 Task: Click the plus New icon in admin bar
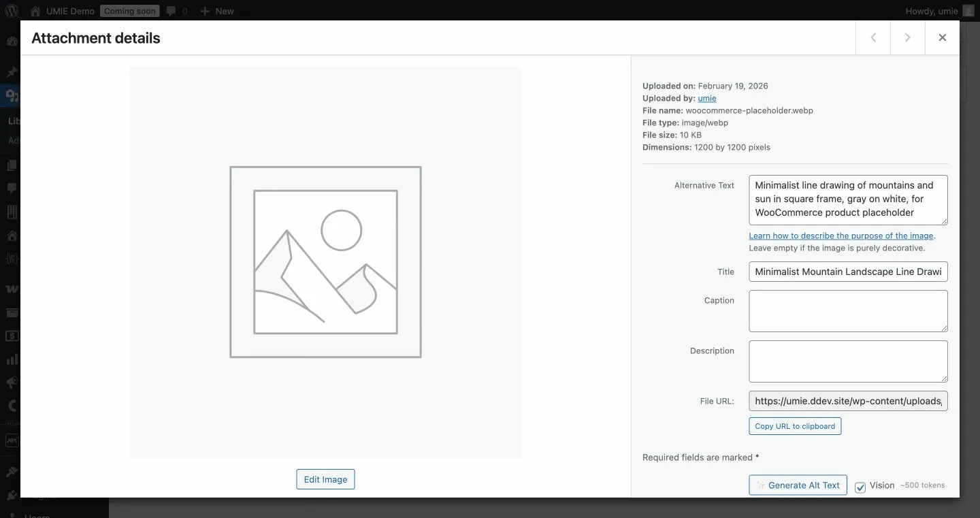(x=204, y=11)
